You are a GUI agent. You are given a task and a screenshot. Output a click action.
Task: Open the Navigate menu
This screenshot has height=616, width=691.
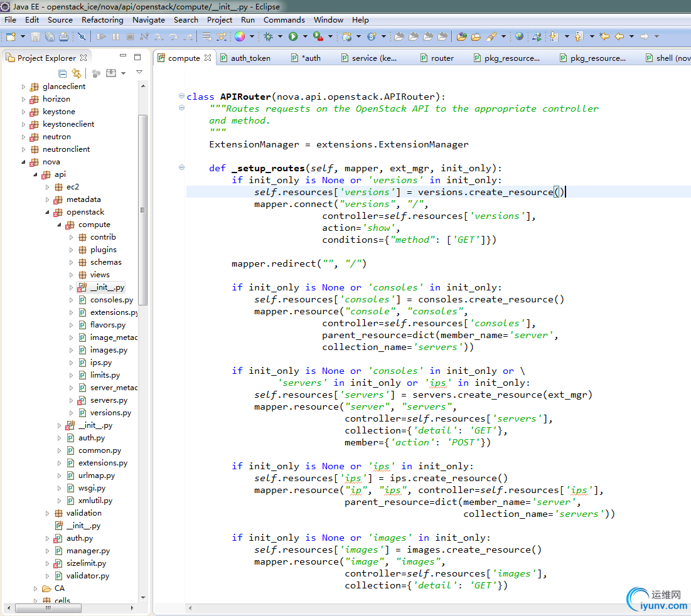click(149, 20)
